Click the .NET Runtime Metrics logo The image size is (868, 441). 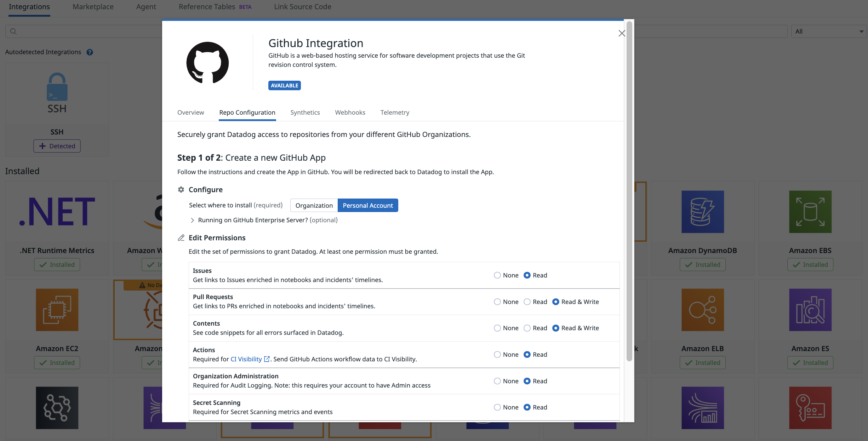57,212
